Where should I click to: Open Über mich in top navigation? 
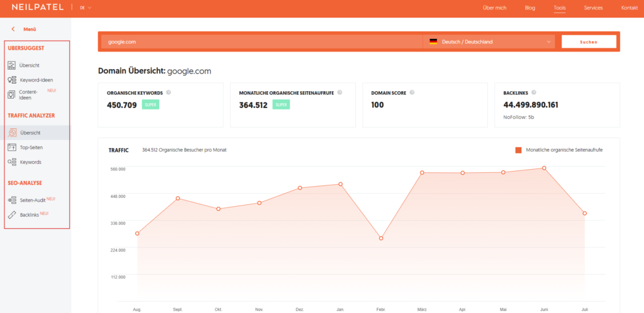[x=494, y=8]
